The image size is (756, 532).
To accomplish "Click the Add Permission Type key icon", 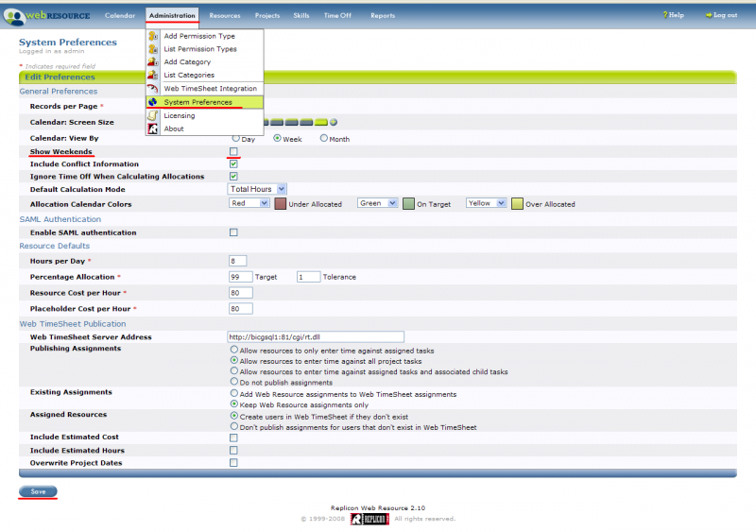I will pos(153,36).
